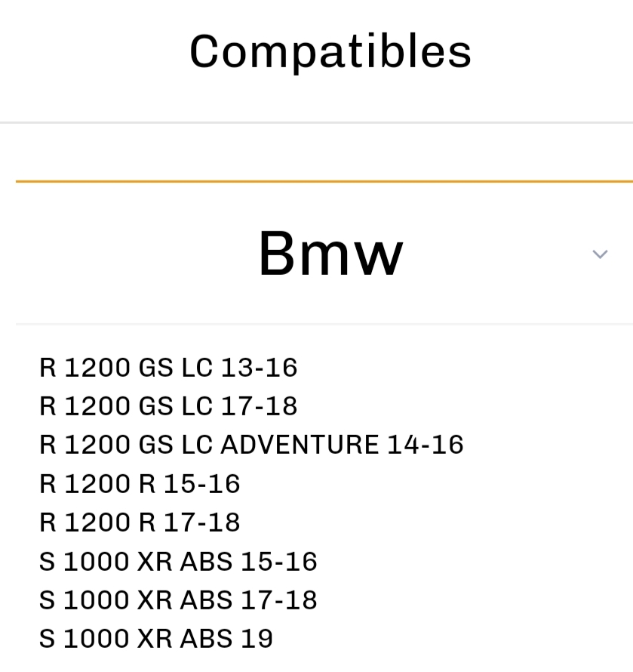Select R 1200 GS LC 13-16 entry

point(168,367)
